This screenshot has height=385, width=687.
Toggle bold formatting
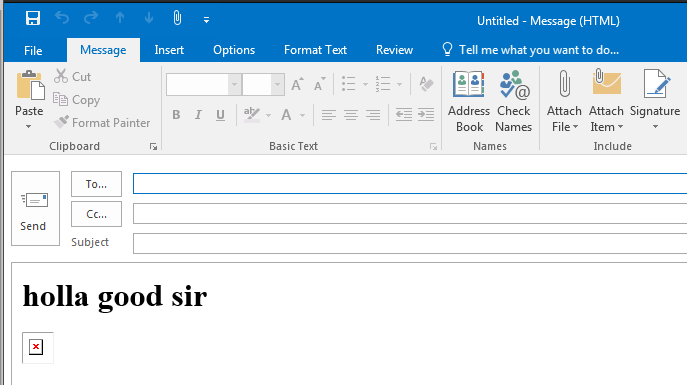[176, 115]
